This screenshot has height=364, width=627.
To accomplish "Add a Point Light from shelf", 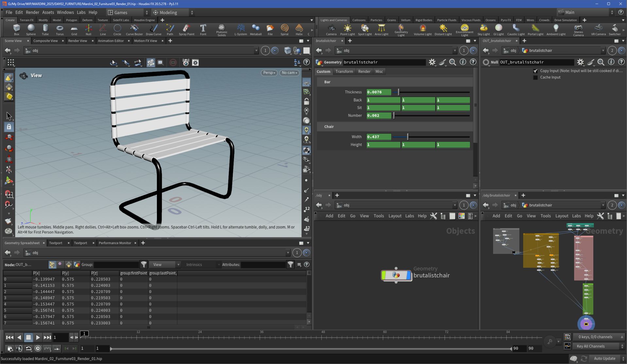I will click(347, 29).
